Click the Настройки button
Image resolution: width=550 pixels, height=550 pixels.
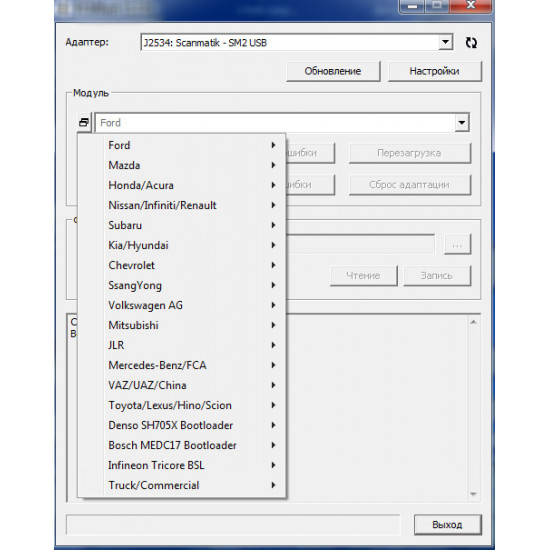pyautogui.click(x=435, y=71)
